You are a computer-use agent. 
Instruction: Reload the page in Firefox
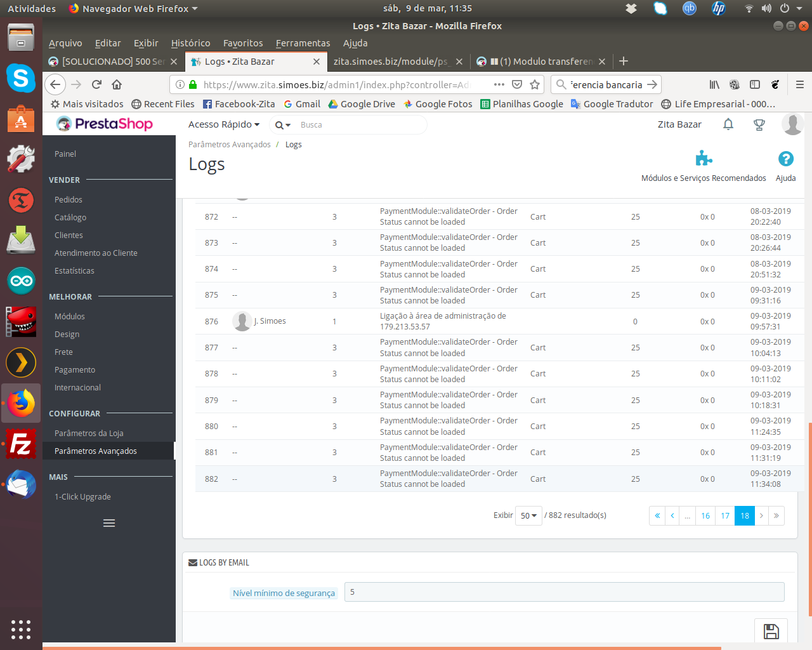(96, 84)
